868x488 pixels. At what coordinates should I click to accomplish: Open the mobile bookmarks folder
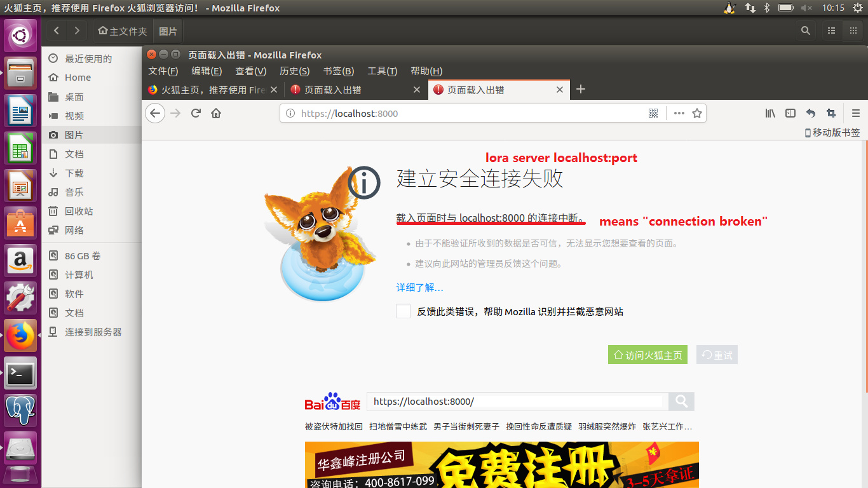pos(832,132)
